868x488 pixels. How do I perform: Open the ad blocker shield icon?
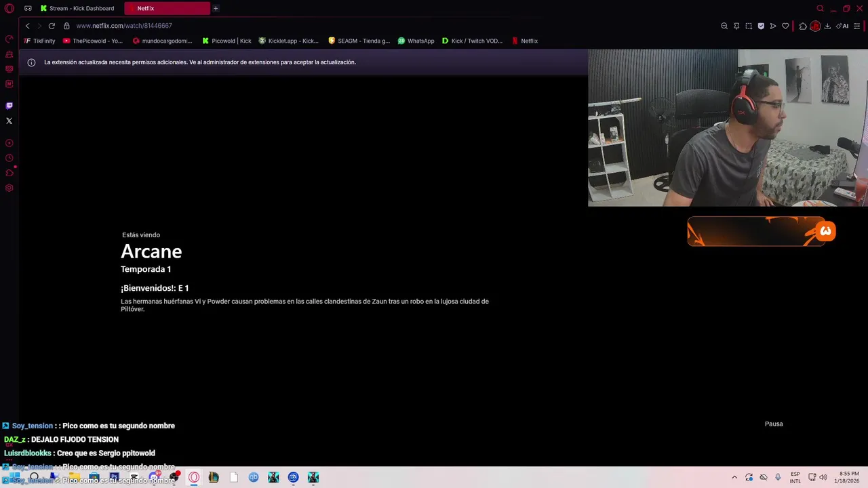pos(761,26)
